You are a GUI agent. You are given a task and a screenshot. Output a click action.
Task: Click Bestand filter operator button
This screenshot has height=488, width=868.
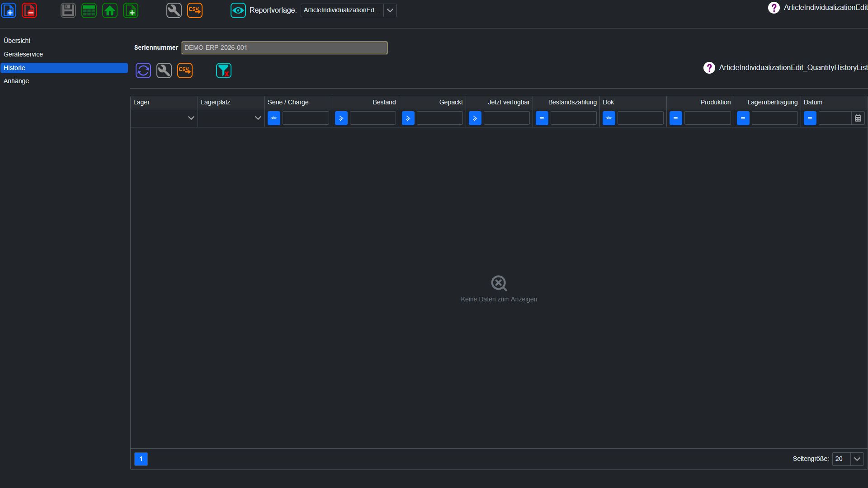(x=341, y=118)
